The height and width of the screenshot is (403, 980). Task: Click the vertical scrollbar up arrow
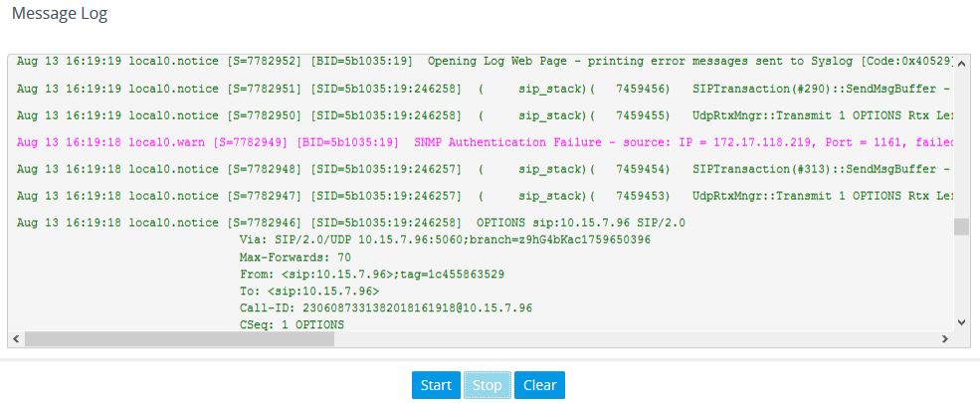click(961, 63)
